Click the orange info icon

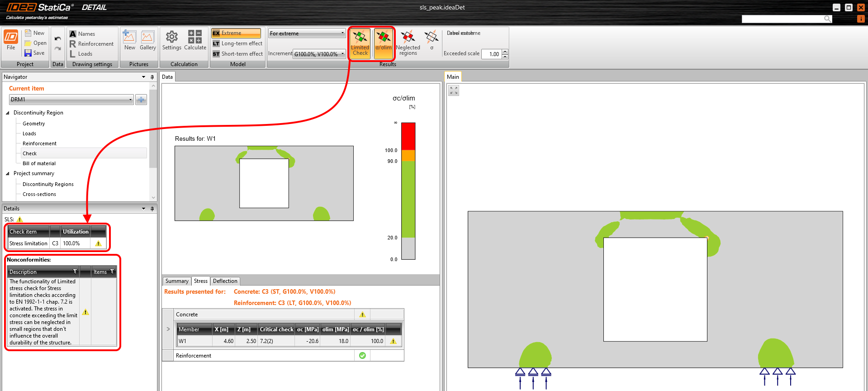point(861,19)
